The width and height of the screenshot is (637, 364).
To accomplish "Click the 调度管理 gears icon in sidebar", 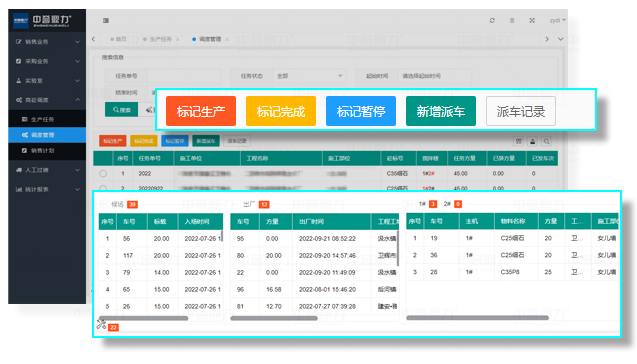I will 25,135.
